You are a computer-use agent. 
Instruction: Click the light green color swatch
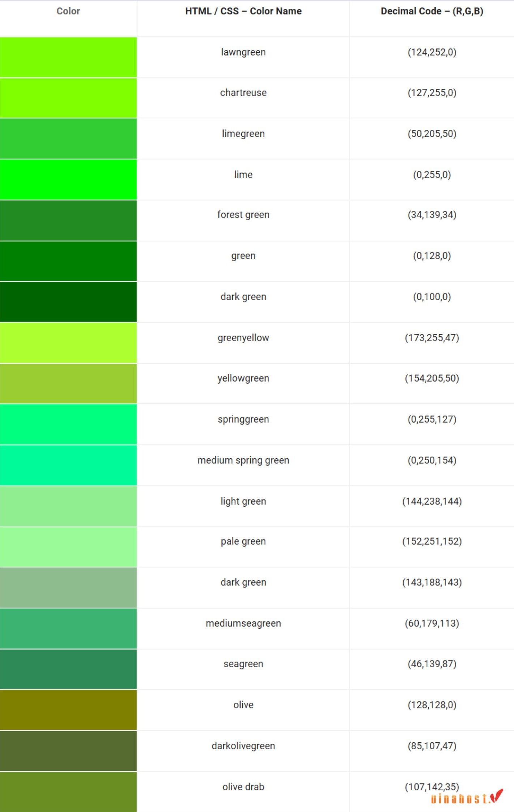68,506
